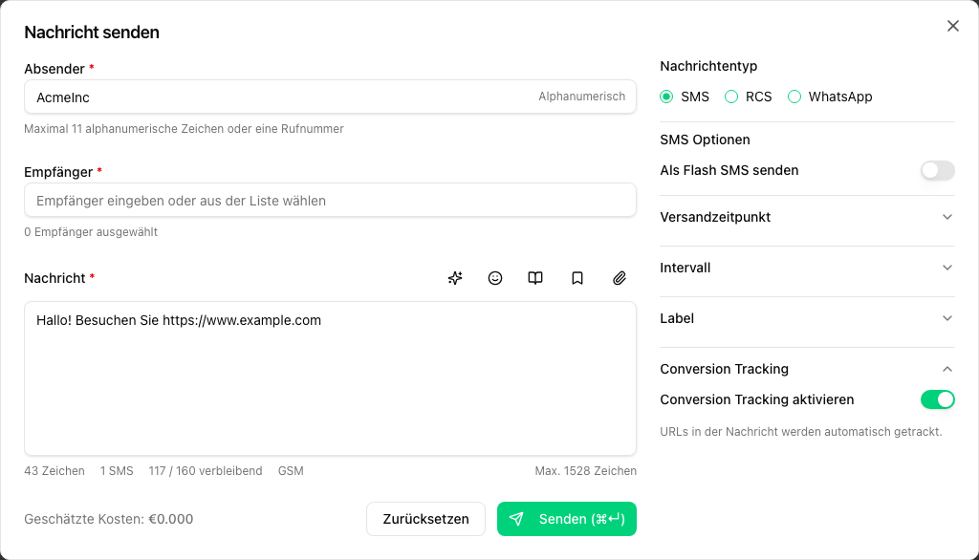Expand the Versandzeitpunkt section
The image size is (979, 560).
click(947, 217)
